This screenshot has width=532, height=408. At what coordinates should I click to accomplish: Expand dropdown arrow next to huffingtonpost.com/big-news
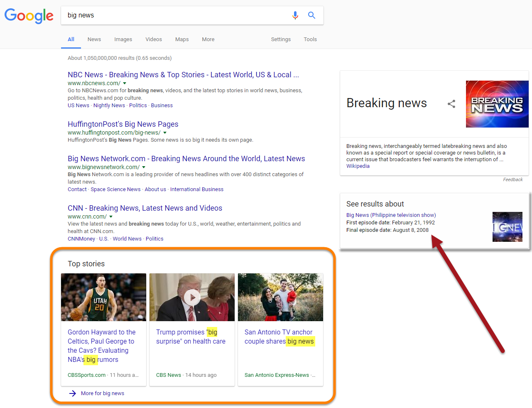coord(165,133)
